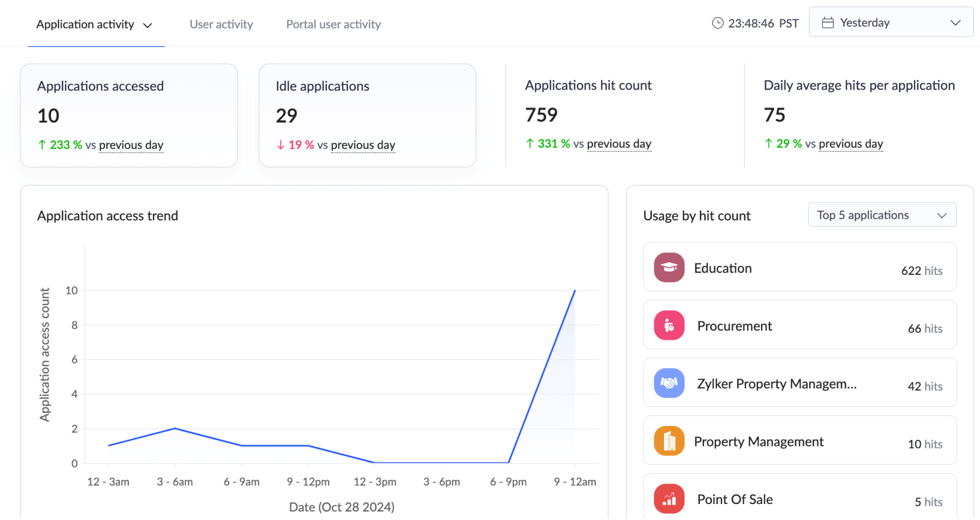Click previous day link under Daily average hits

pos(851,144)
